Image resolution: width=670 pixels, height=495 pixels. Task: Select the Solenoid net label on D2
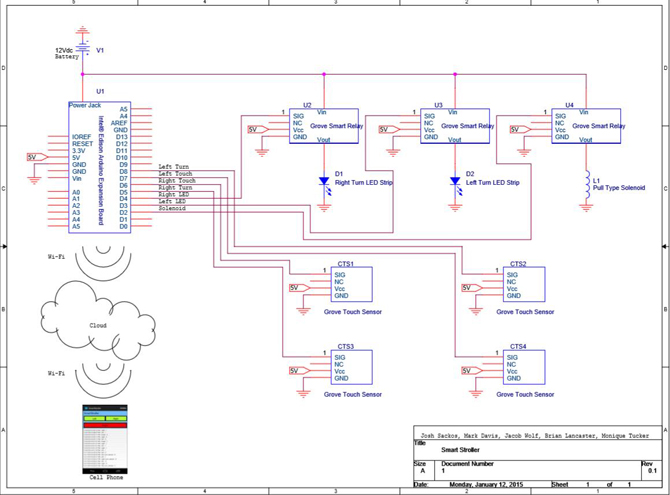(172, 209)
